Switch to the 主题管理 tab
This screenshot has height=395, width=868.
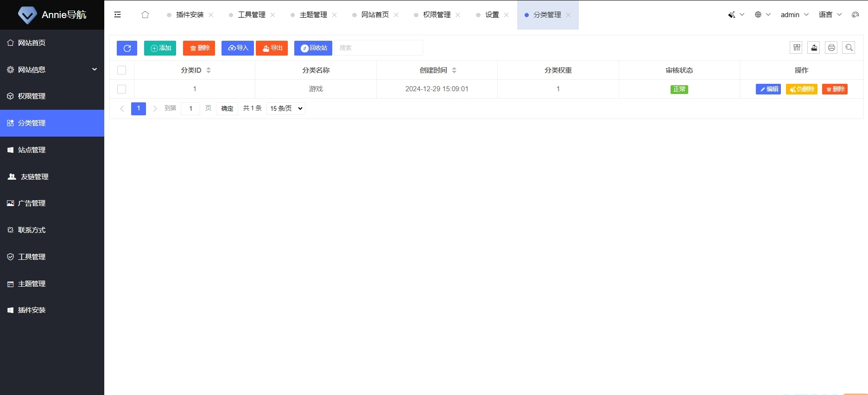[x=313, y=15]
